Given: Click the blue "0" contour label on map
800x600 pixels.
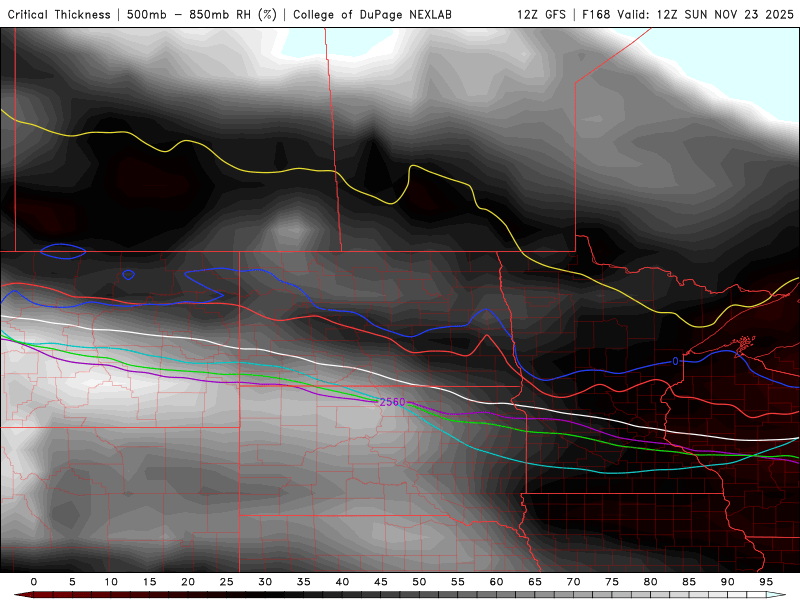Looking at the screenshot, I should pyautogui.click(x=676, y=361).
